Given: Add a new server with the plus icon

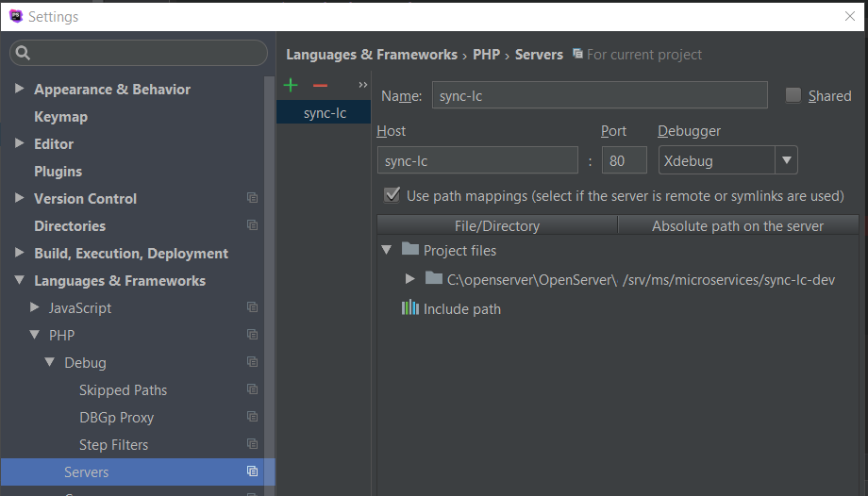Looking at the screenshot, I should coord(291,85).
